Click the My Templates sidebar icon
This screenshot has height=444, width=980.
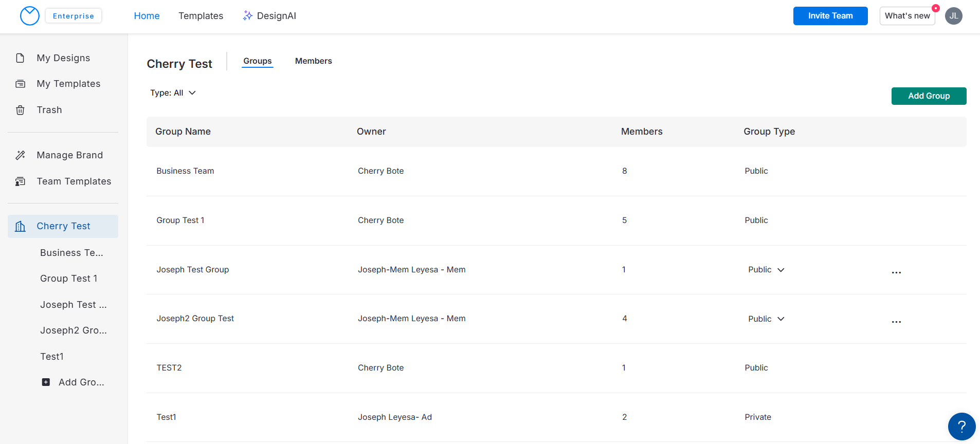[20, 84]
